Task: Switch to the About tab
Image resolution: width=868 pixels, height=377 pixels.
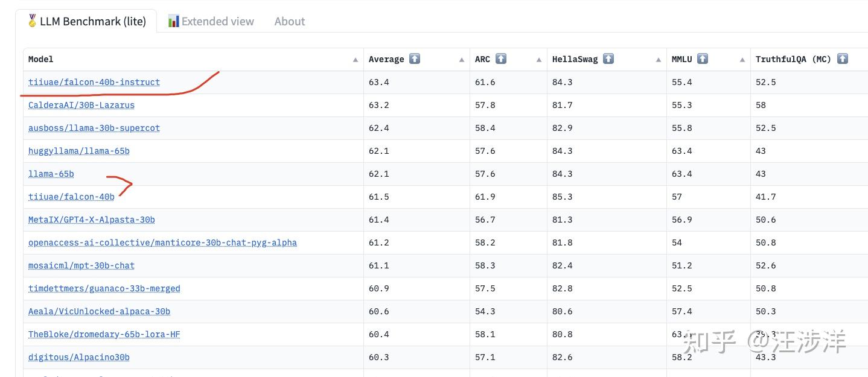Action: pyautogui.click(x=290, y=21)
